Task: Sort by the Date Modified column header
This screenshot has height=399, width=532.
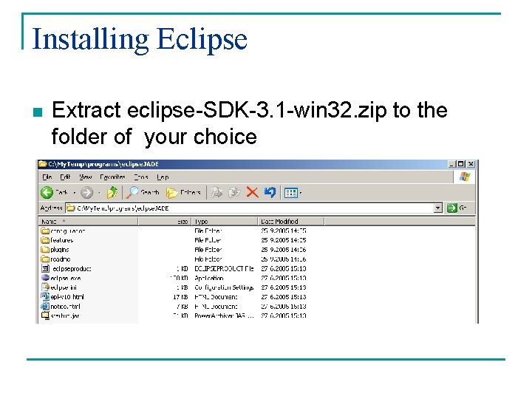Action: tap(291, 222)
